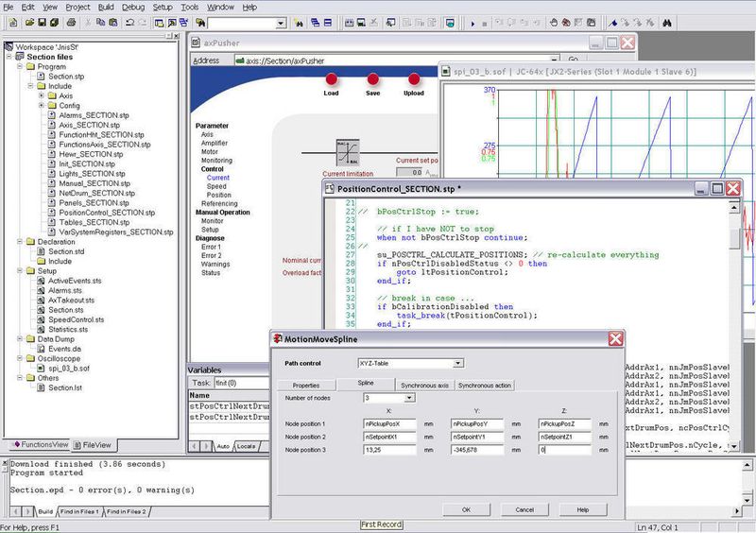Click the find-next icon right of the search box

299,23
